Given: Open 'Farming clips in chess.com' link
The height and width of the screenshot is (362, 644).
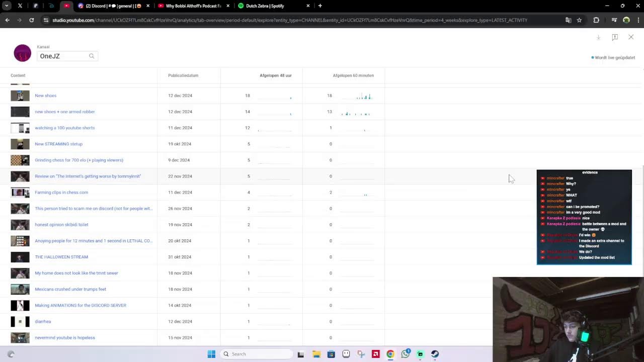Looking at the screenshot, I should [x=61, y=192].
